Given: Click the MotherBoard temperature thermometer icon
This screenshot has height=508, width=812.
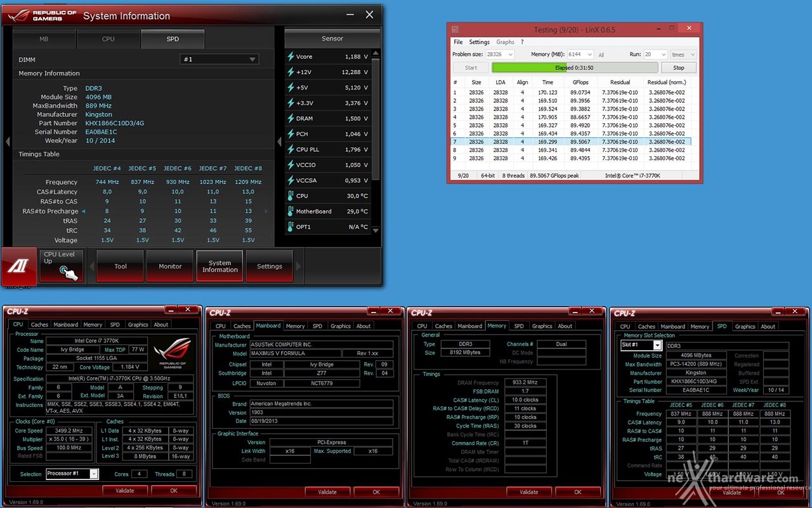Looking at the screenshot, I should pyautogui.click(x=291, y=211).
